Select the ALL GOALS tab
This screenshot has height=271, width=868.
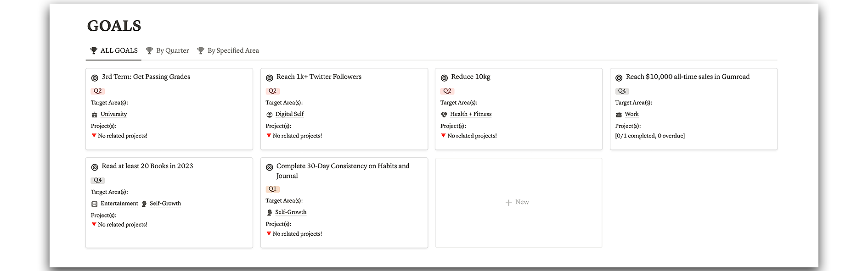114,50
